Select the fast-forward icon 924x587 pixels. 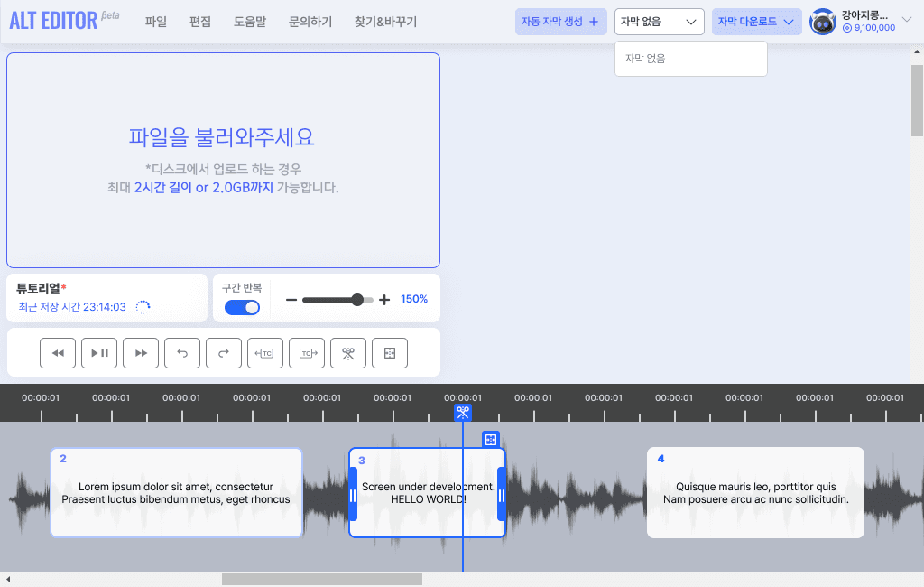[x=141, y=353]
